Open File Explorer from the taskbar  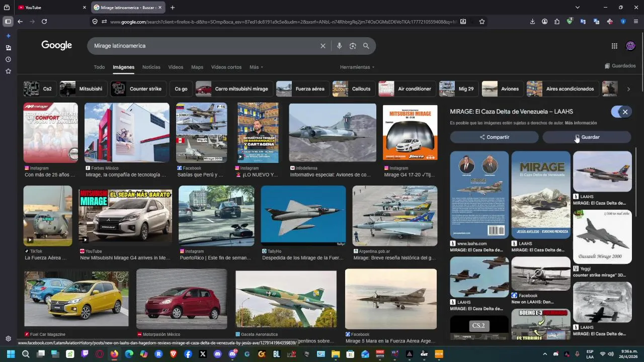point(335,354)
